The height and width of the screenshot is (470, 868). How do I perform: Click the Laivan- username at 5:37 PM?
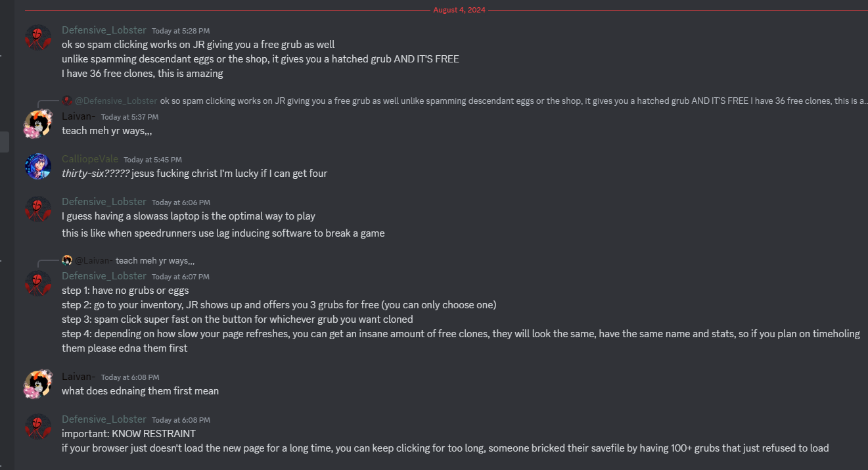(79, 116)
